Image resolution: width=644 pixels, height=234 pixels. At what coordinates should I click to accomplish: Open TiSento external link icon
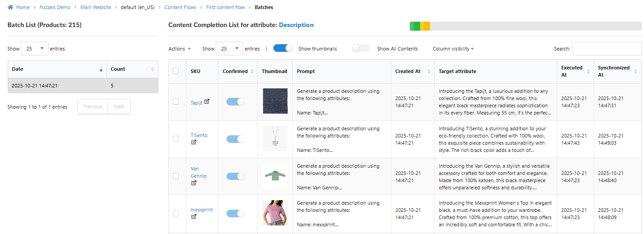(194, 142)
